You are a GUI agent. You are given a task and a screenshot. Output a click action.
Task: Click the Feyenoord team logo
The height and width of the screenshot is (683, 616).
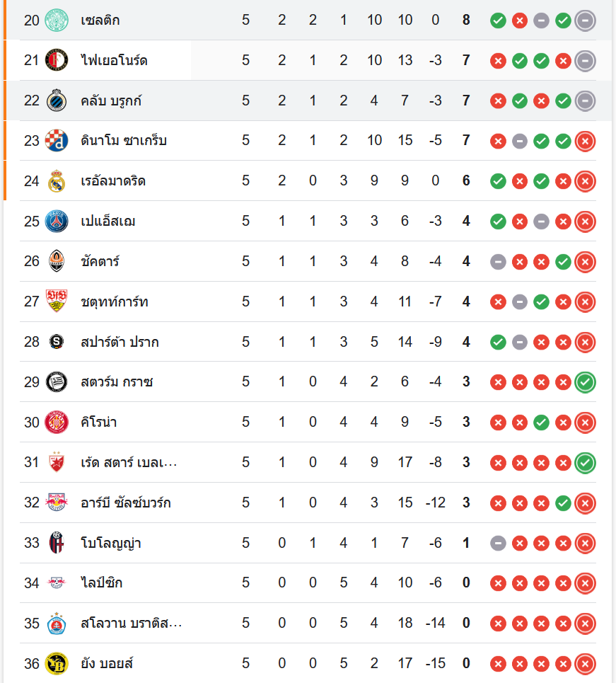click(x=56, y=60)
